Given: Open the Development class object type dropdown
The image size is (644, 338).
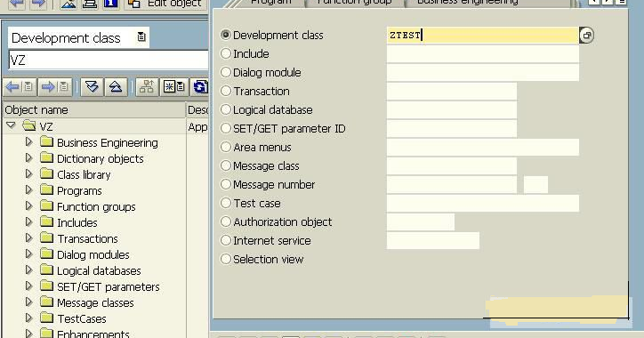Looking at the screenshot, I should click(141, 37).
